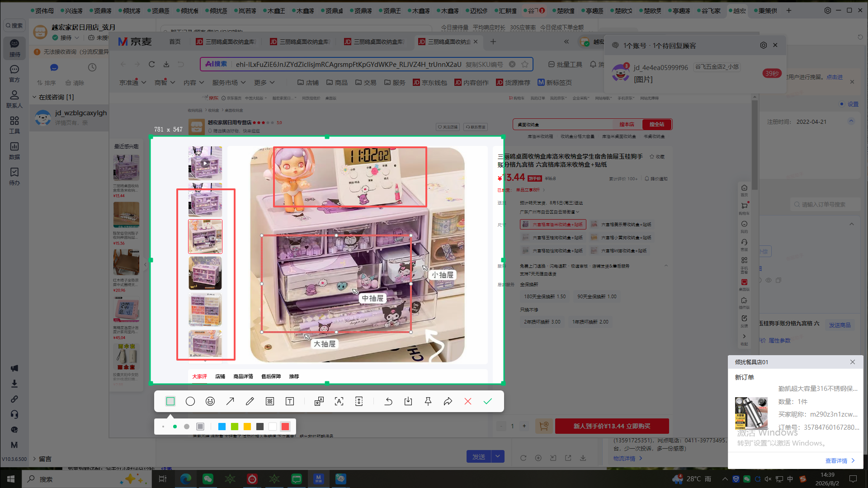Screen dimensions: 868x488
Task: Open the 京东钱包 bookmark
Action: point(430,83)
